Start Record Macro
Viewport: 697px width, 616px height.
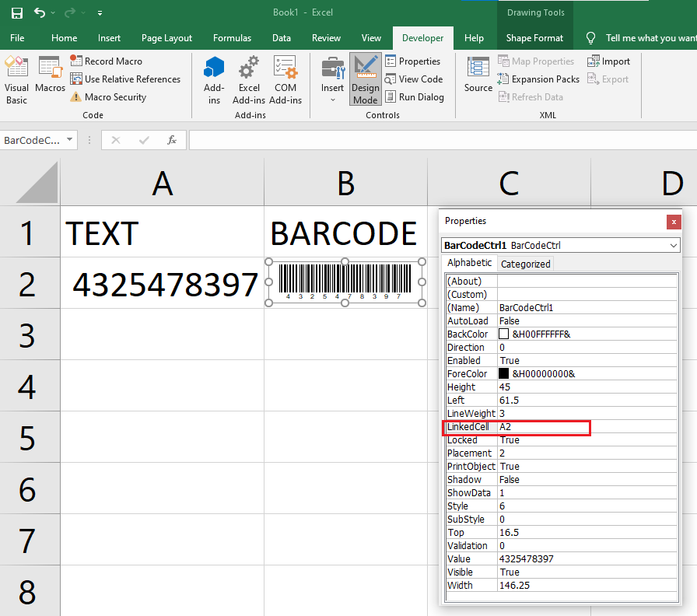[x=107, y=61]
